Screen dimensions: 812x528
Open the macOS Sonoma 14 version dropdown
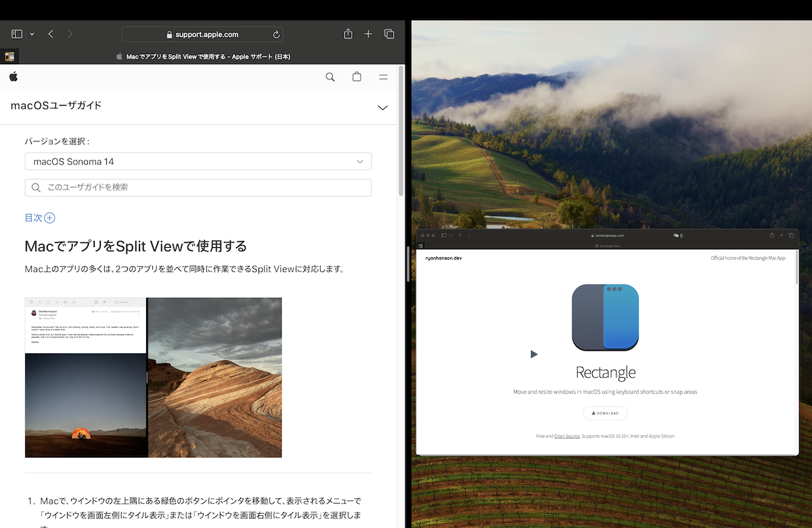point(198,161)
